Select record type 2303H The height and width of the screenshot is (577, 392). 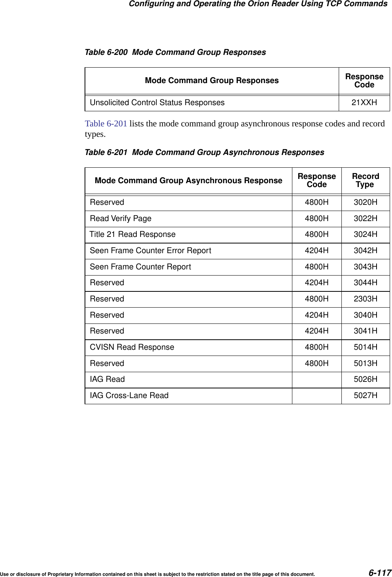click(x=366, y=299)
